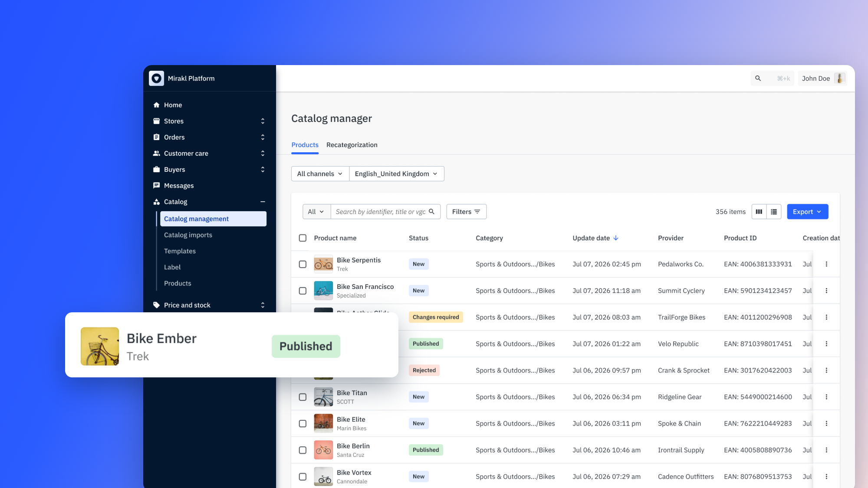Click the Mirakl Platform logo icon
The height and width of the screenshot is (488, 868).
pos(156,78)
